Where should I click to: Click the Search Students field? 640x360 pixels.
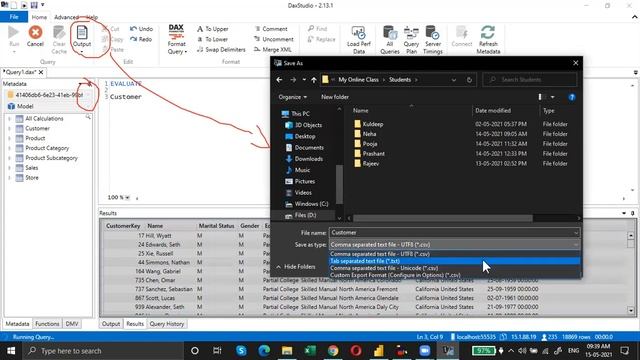tap(530, 80)
